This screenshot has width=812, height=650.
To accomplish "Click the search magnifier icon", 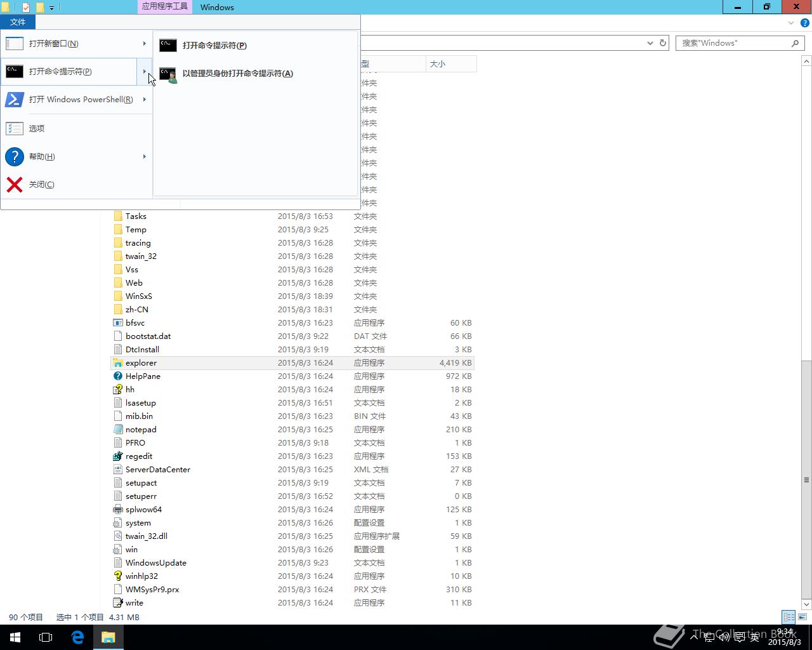I will pos(795,43).
